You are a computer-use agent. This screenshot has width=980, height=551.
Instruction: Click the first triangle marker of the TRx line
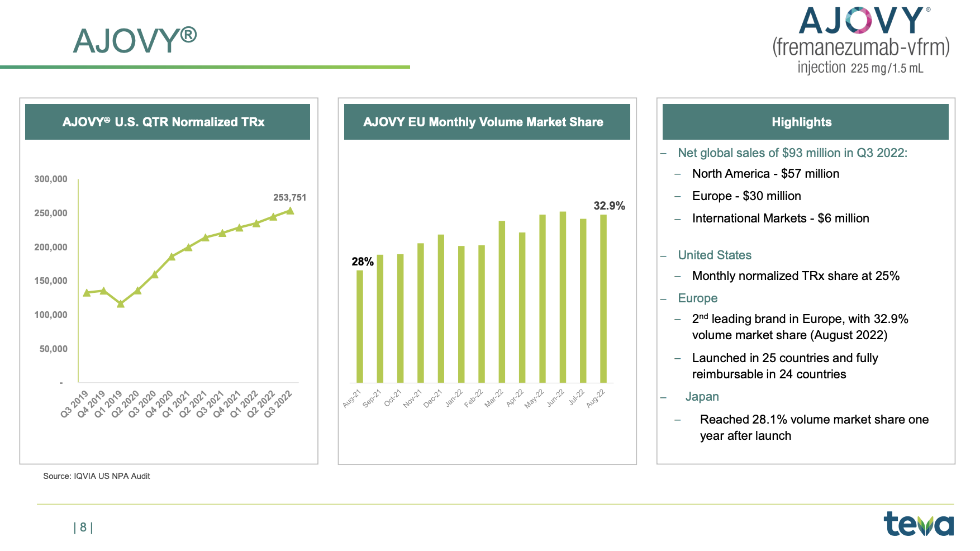tap(87, 293)
